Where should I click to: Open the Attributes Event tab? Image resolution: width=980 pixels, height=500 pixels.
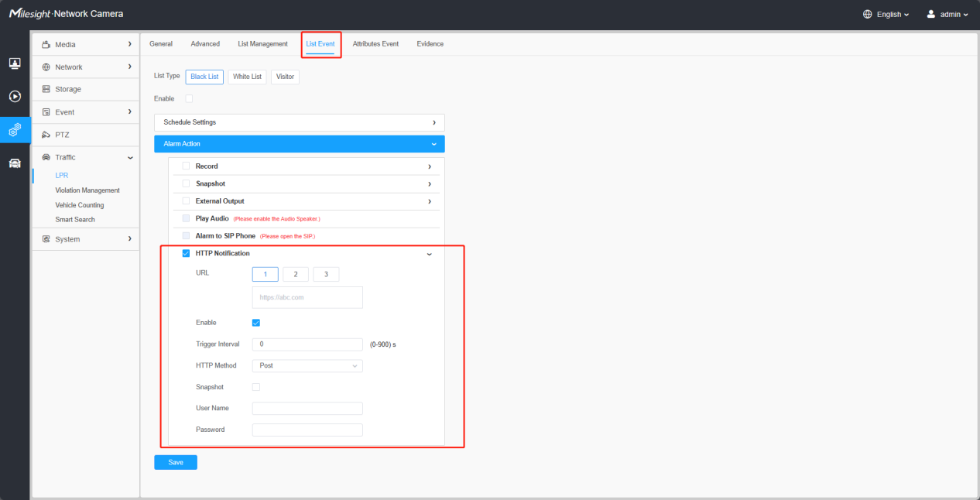[x=375, y=44]
